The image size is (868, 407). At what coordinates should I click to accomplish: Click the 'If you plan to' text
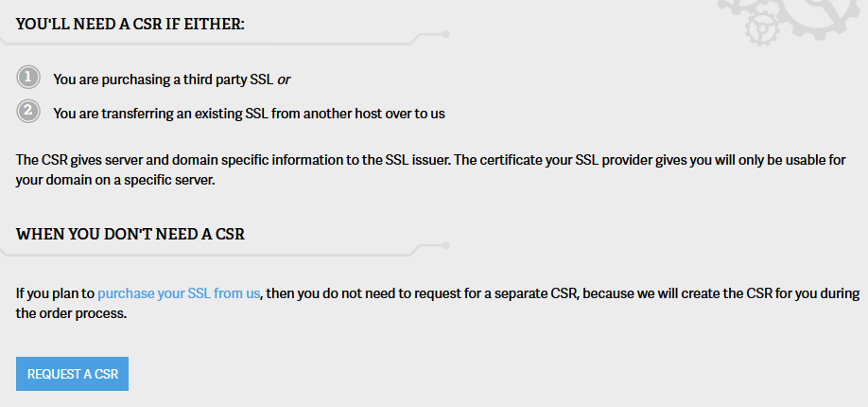pos(55,293)
